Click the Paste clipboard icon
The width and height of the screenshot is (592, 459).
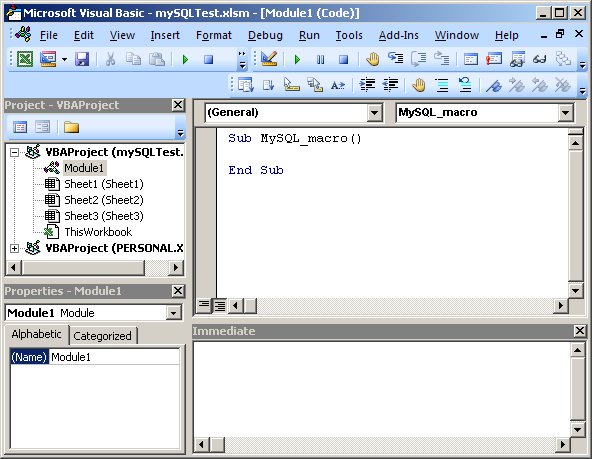click(157, 59)
